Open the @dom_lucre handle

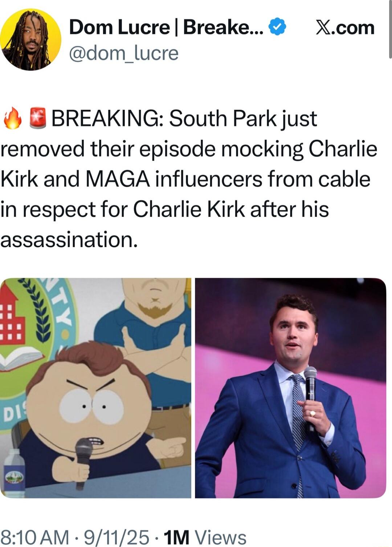coord(123,53)
